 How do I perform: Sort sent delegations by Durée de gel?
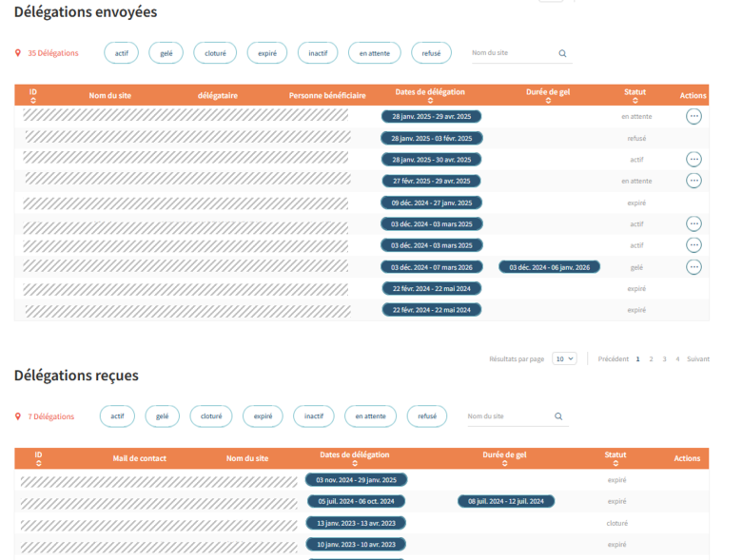(548, 100)
